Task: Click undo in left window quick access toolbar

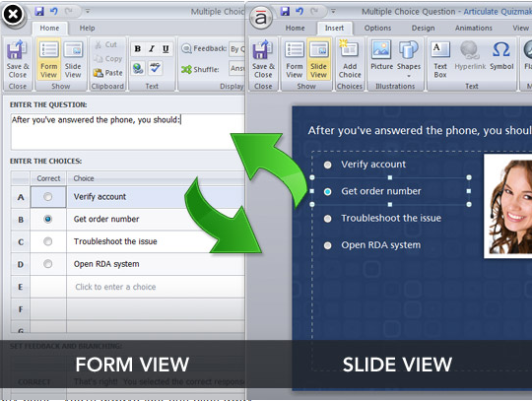Action: [53, 11]
